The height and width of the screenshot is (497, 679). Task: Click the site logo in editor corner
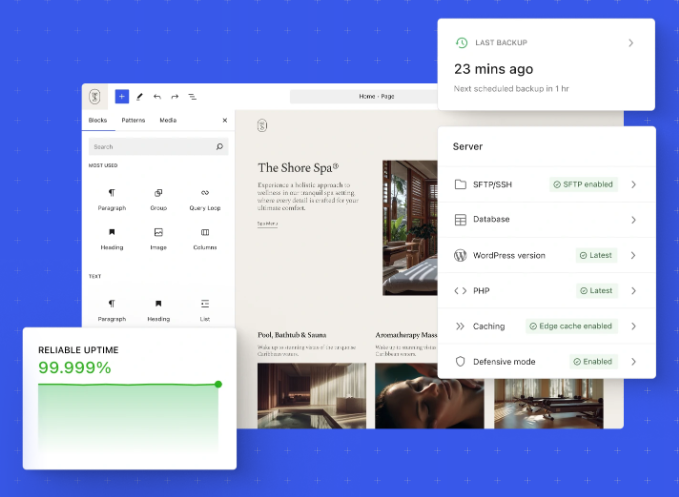pos(96,97)
